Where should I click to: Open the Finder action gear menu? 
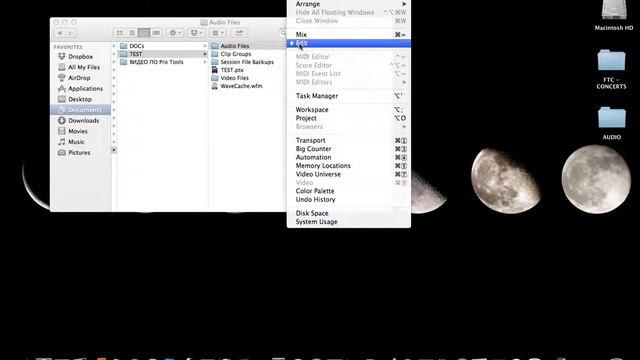coord(175,33)
